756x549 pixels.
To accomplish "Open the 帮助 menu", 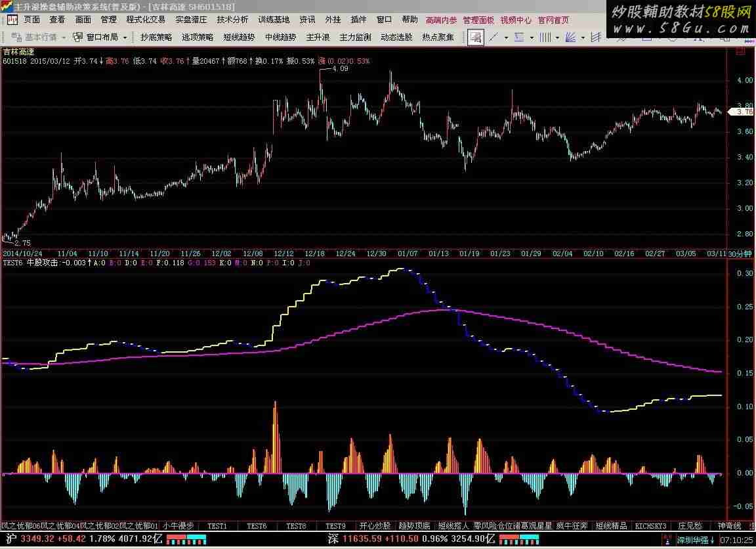I will click(409, 20).
